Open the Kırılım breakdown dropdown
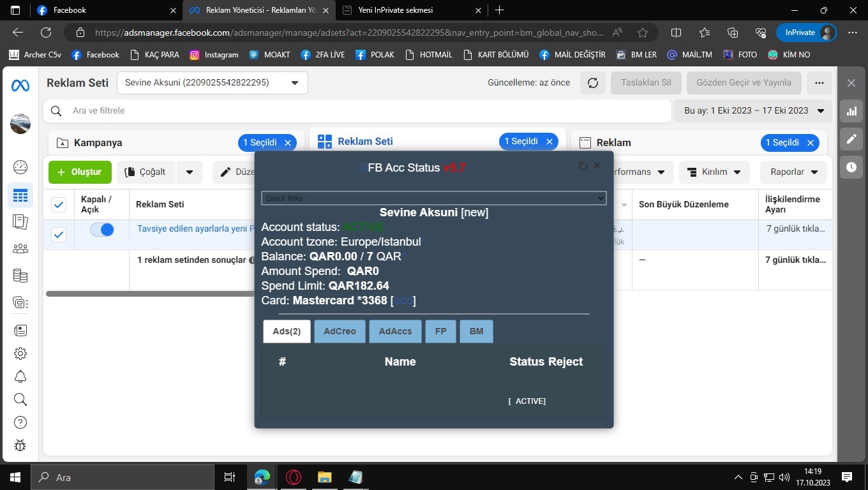 coord(714,172)
